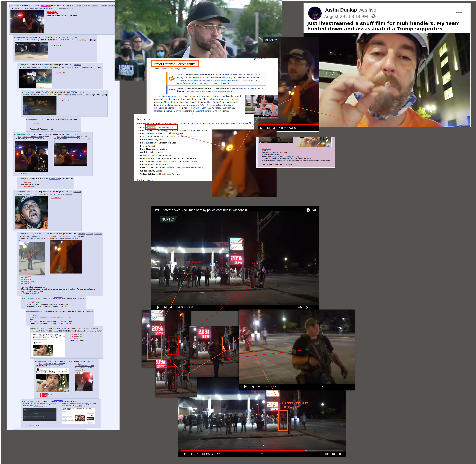
Task: Collapse post No.14961104 with its triangle
Action: [x=10, y=6]
